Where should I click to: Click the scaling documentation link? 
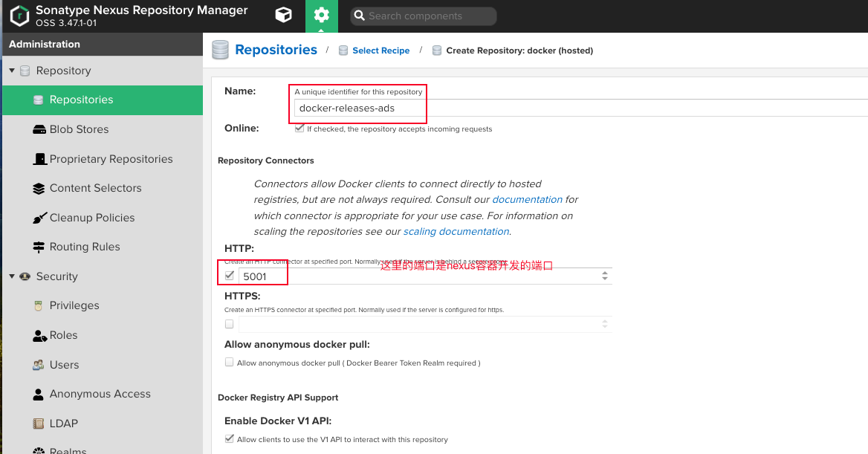(456, 231)
